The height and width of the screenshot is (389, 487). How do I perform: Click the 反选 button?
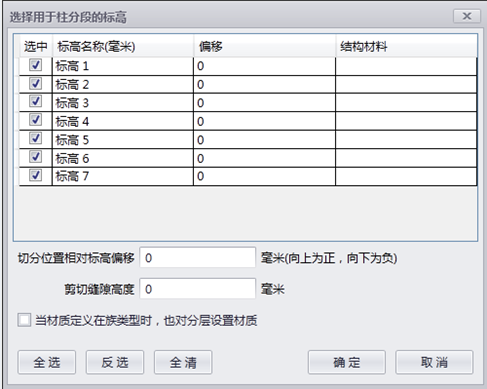(115, 362)
